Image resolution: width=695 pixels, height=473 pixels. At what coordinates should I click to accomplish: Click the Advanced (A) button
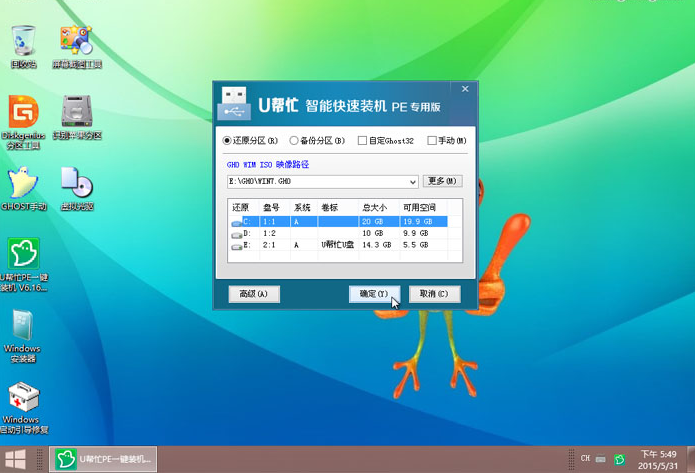tap(254, 294)
